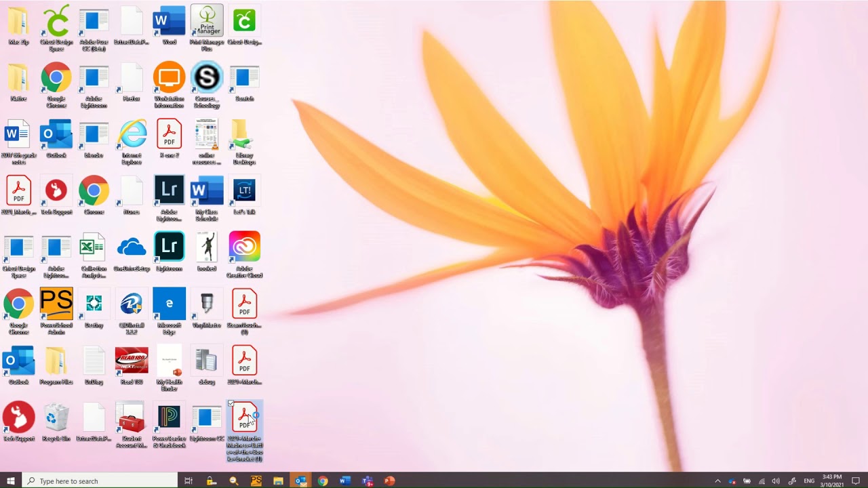Open Student Account toolbox shortcut

(132, 426)
